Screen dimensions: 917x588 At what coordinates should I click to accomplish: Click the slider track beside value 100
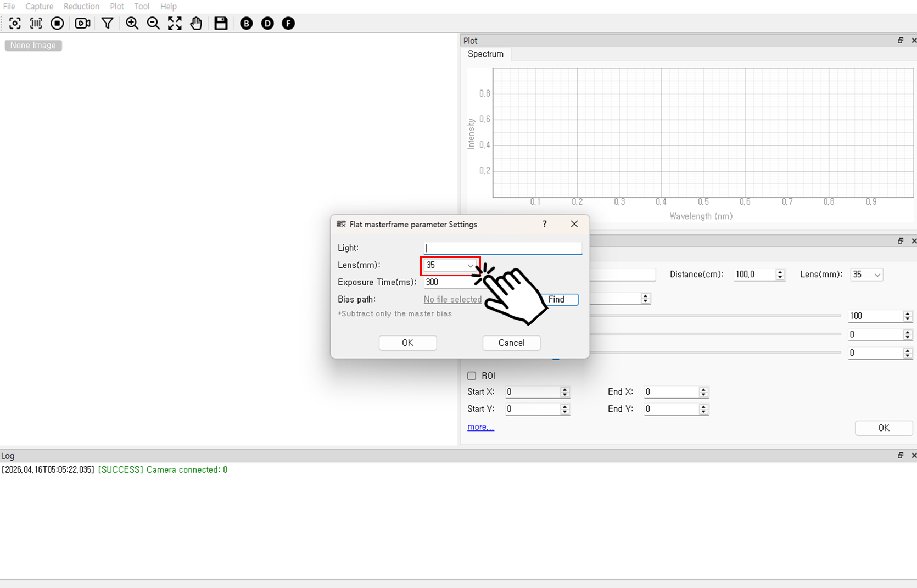click(715, 316)
